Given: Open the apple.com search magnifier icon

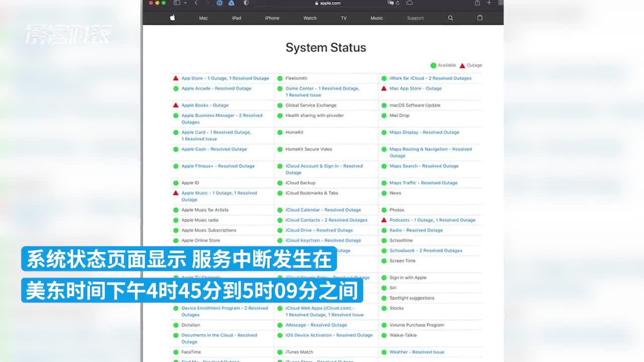Looking at the screenshot, I should click(450, 18).
